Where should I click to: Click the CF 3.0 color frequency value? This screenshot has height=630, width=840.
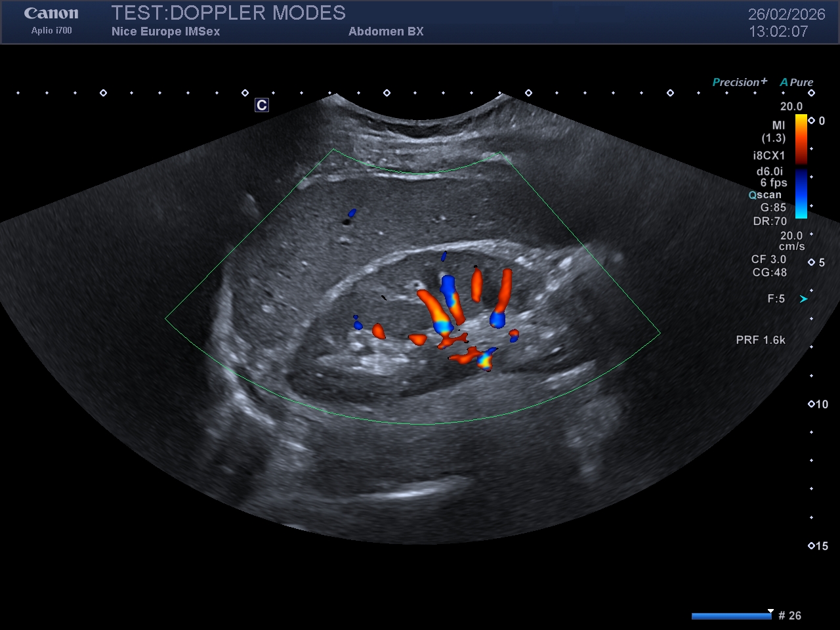tap(768, 259)
